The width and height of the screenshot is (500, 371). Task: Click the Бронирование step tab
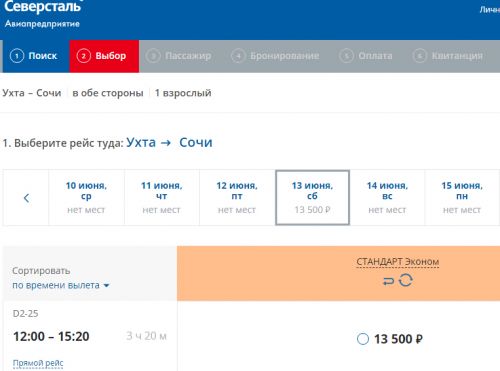click(276, 56)
